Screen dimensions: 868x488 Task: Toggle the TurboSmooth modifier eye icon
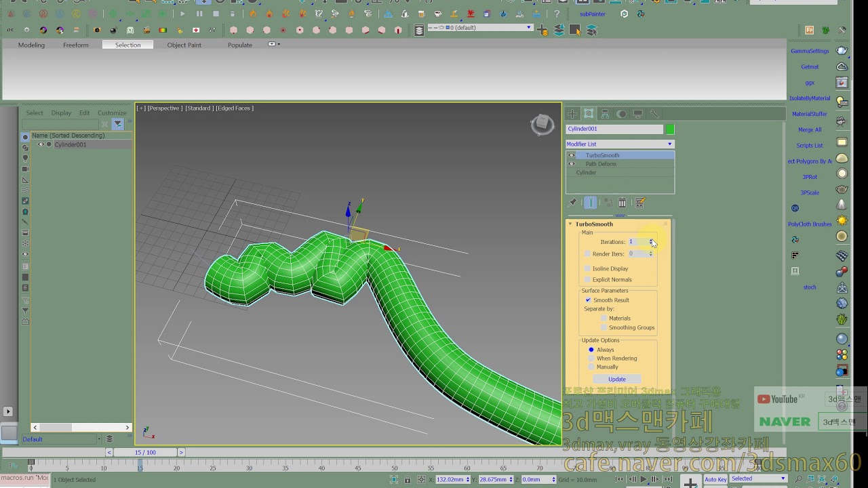point(572,155)
